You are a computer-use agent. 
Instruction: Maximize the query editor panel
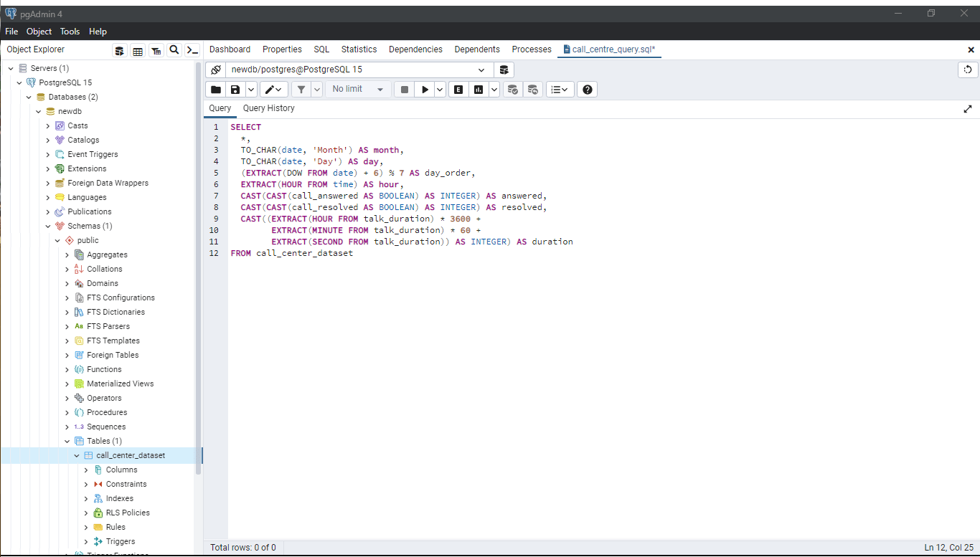coord(968,109)
